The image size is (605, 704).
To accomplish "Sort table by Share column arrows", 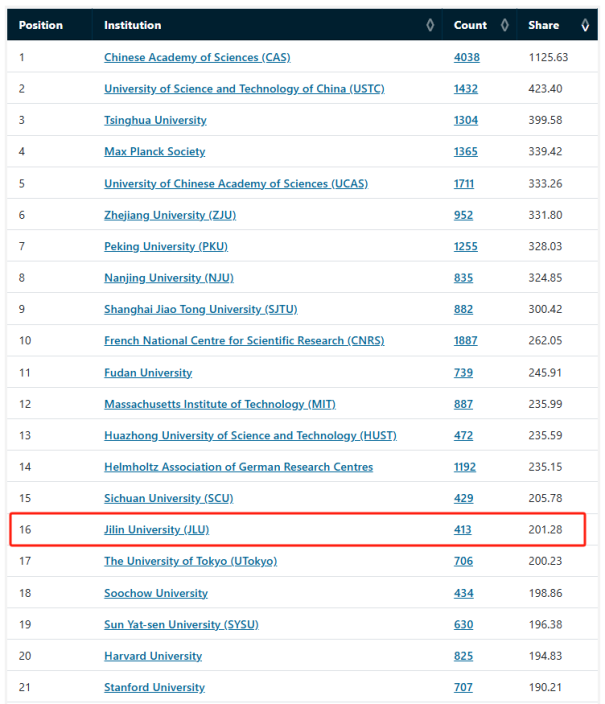I will pyautogui.click(x=584, y=25).
